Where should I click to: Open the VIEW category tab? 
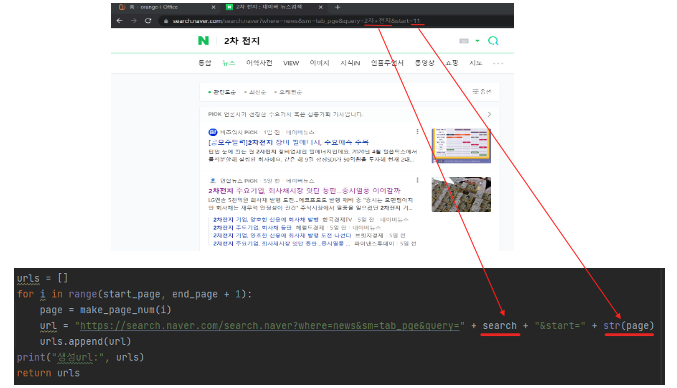coord(291,63)
